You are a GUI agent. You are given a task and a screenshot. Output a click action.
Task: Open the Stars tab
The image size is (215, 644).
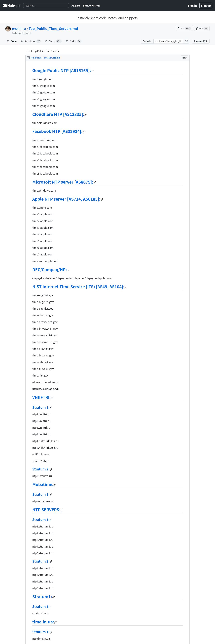(53, 41)
